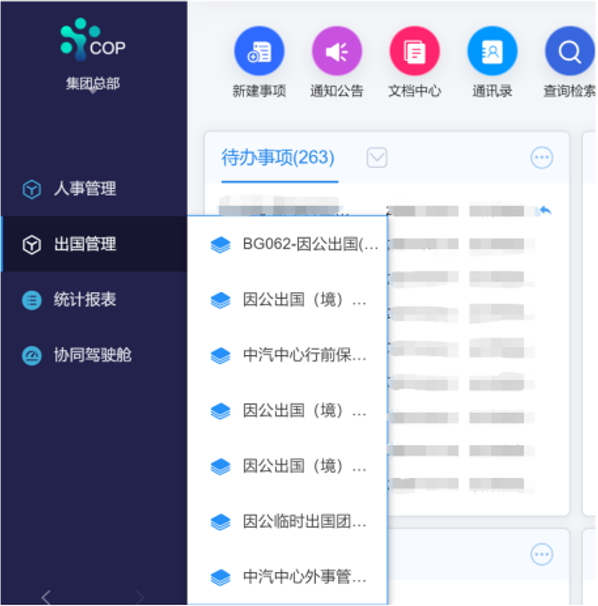Choose 中汽中心行前保… submenu entry

click(x=288, y=355)
